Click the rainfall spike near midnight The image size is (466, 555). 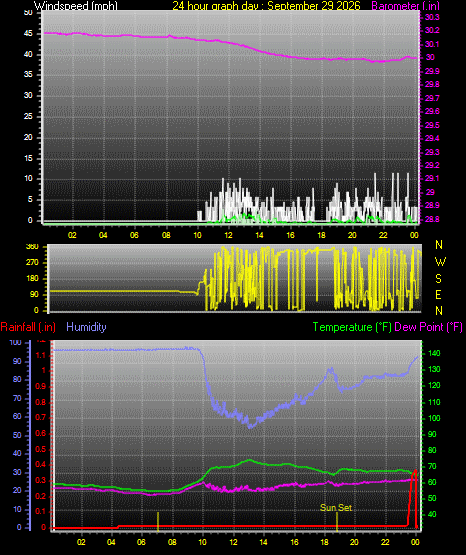[x=413, y=498]
